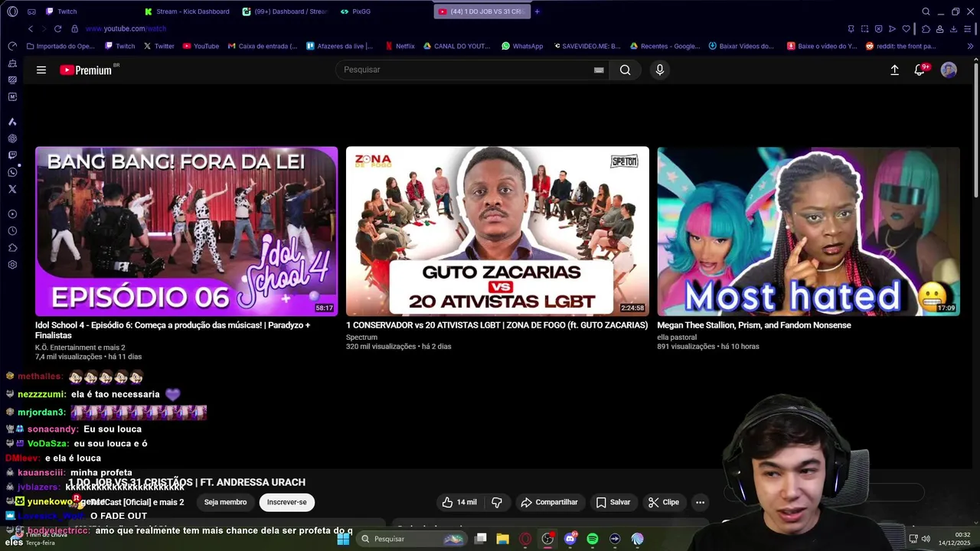
Task: Click the browser back arrow
Action: (31, 28)
